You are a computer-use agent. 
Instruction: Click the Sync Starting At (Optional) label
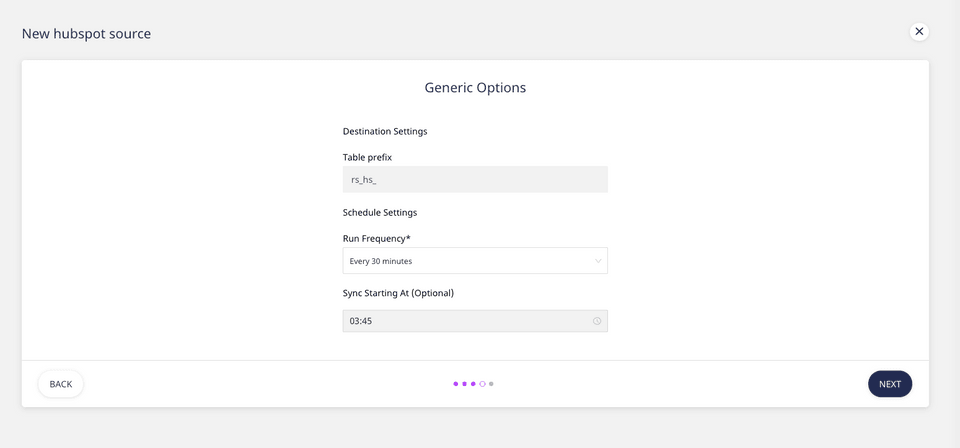[x=398, y=293]
